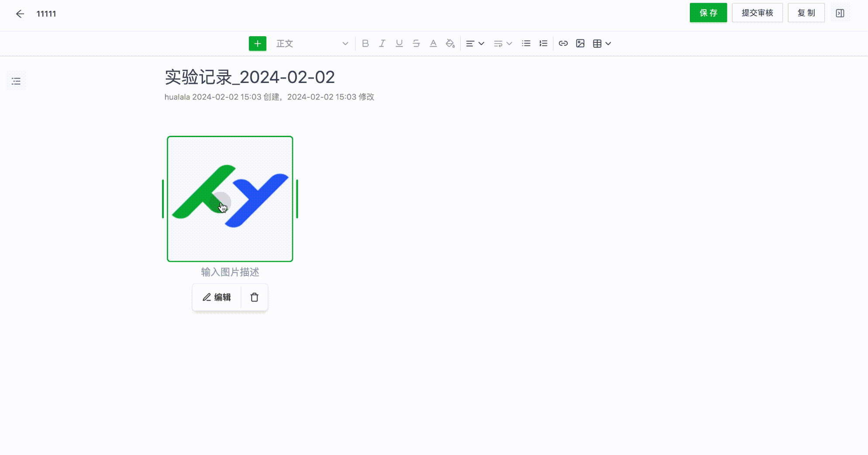The width and height of the screenshot is (868, 455).
Task: Insert a numbered list
Action: [543, 44]
